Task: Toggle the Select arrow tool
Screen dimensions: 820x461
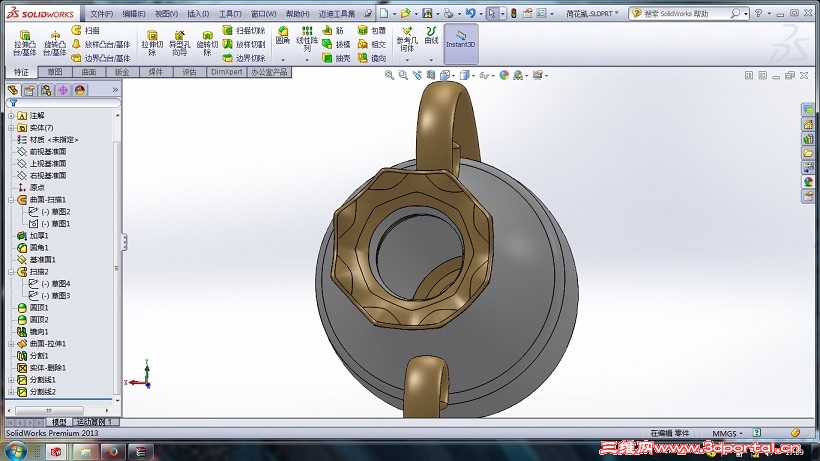Action: click(x=492, y=14)
